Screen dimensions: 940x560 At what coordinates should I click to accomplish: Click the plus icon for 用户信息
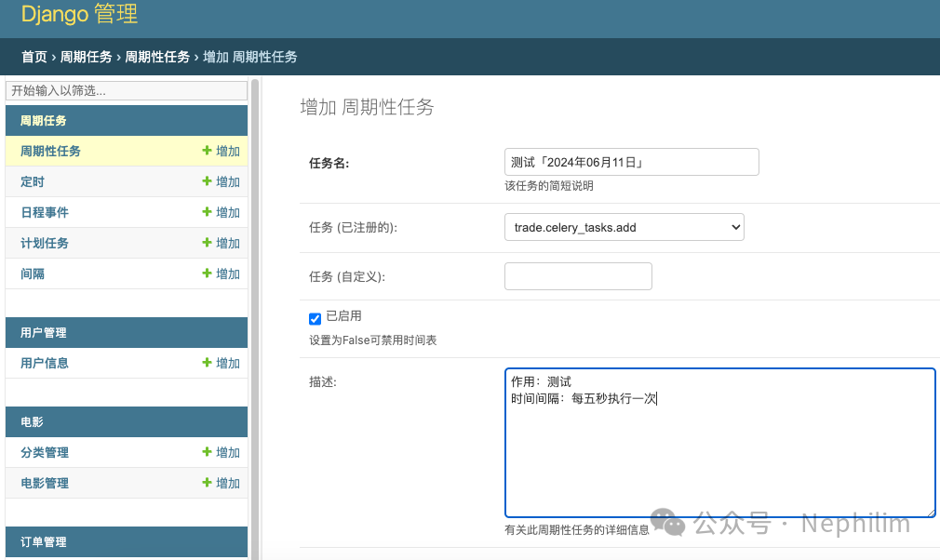[208, 363]
